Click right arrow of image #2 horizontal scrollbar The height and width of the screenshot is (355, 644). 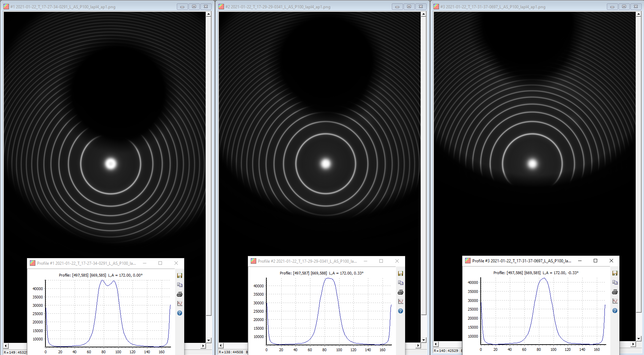tap(418, 345)
